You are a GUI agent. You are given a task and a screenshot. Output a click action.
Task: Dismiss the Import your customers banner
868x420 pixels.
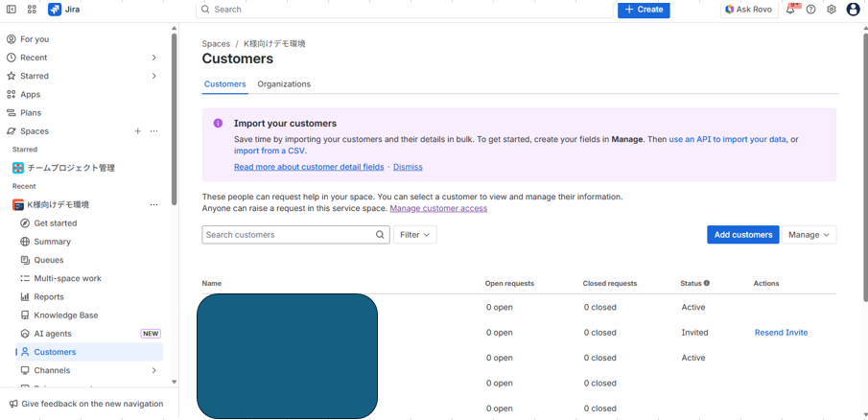(408, 167)
